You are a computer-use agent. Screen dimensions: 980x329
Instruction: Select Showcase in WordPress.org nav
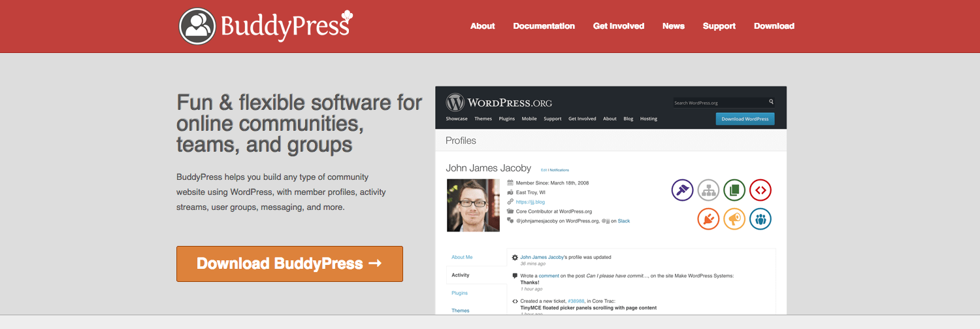[x=457, y=119]
